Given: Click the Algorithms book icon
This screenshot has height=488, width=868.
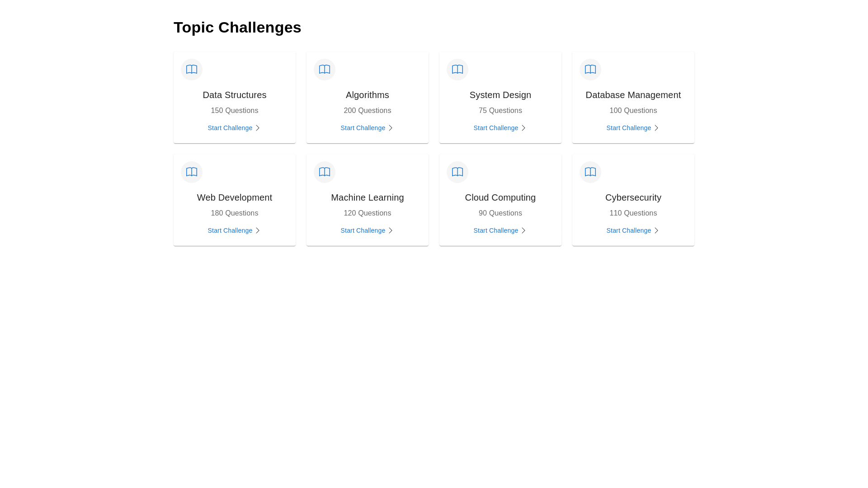Looking at the screenshot, I should pyautogui.click(x=324, y=69).
